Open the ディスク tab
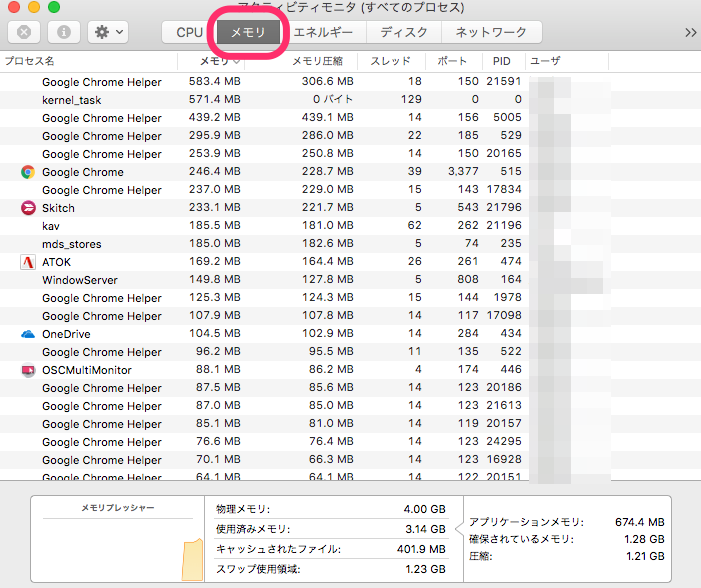Screen dimensions: 701x588 click(404, 32)
